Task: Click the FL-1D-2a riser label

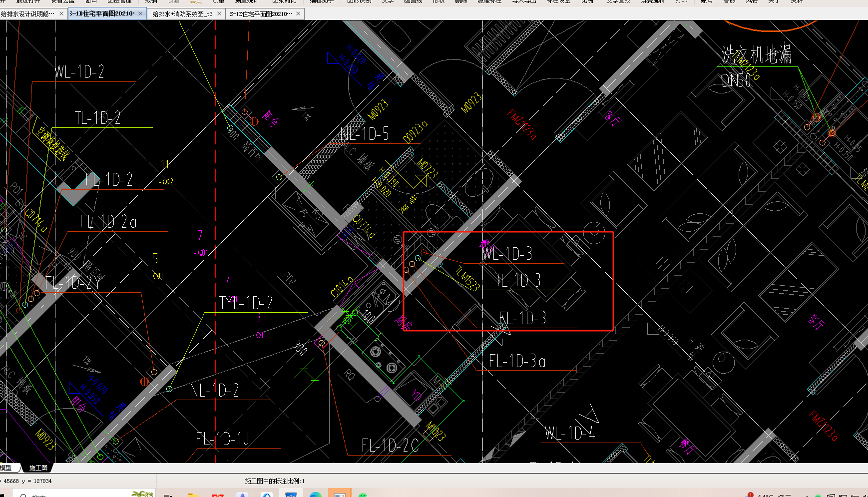Action: pos(108,222)
